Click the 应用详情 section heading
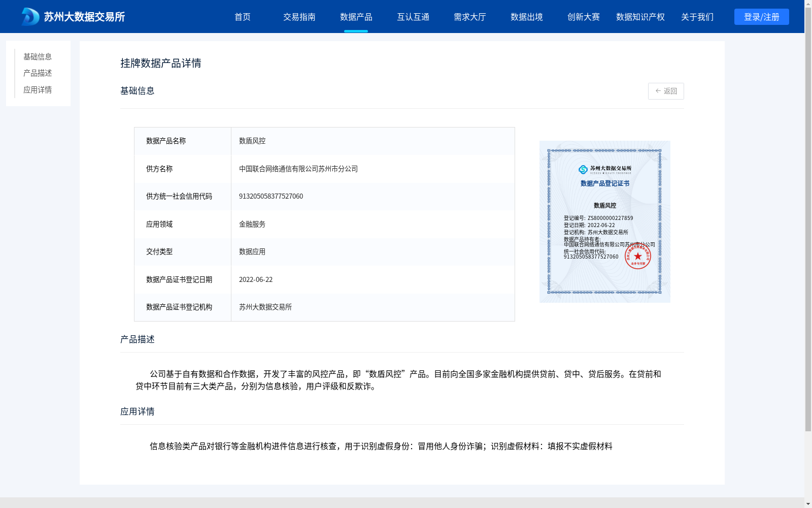The width and height of the screenshot is (812, 508). click(x=138, y=411)
